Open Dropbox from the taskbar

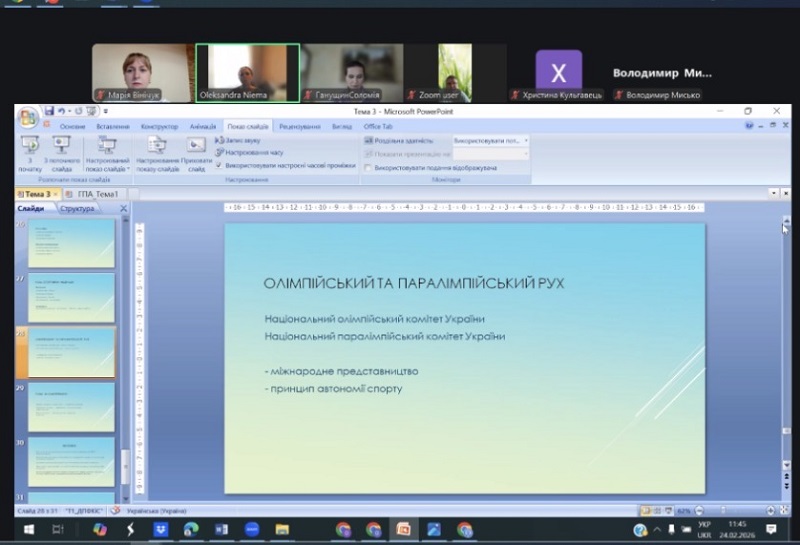pos(161,529)
